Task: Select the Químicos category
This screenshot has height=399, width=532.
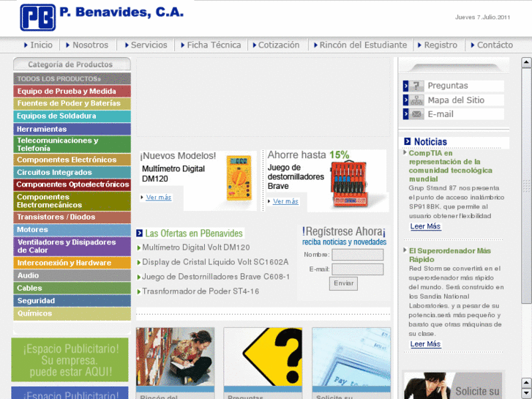Action: [72, 314]
